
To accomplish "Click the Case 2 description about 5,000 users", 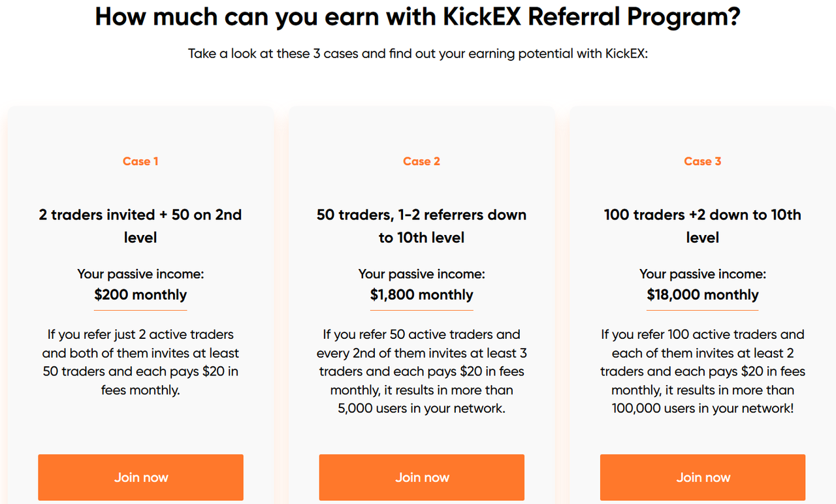I will pyautogui.click(x=422, y=371).
